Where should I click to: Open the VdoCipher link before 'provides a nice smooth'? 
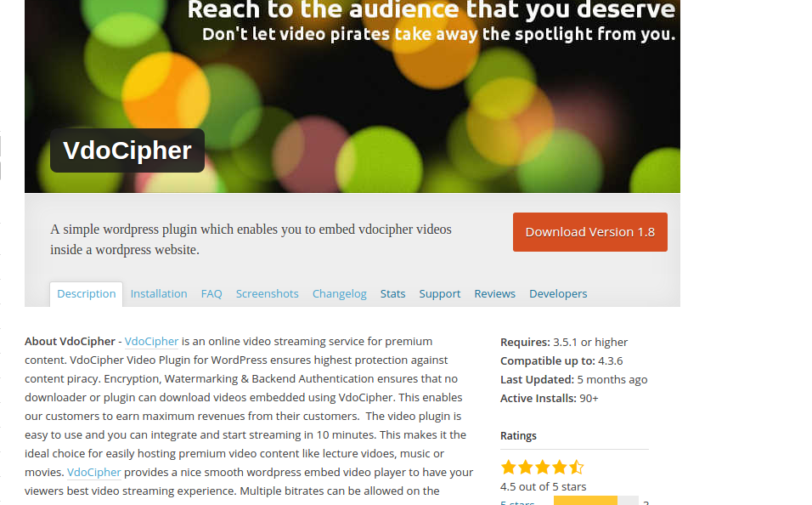pos(93,472)
